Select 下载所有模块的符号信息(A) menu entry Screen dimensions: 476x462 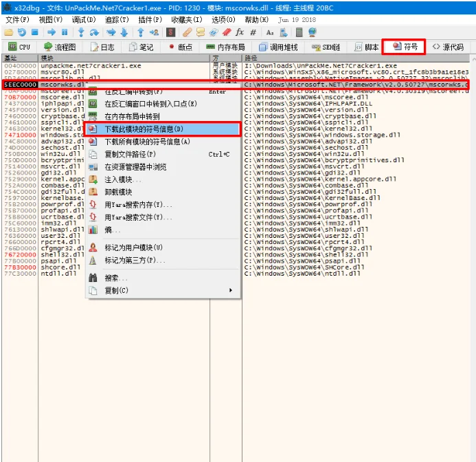pyautogui.click(x=163, y=142)
